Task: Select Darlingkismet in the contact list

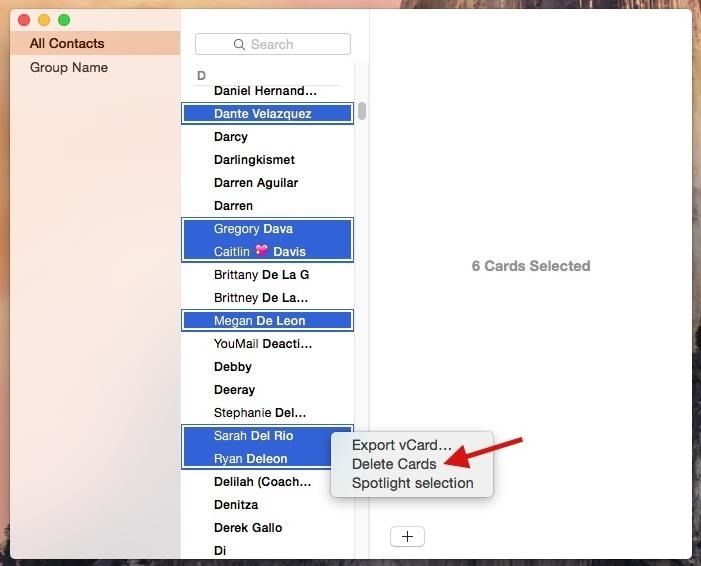Action: tap(254, 159)
